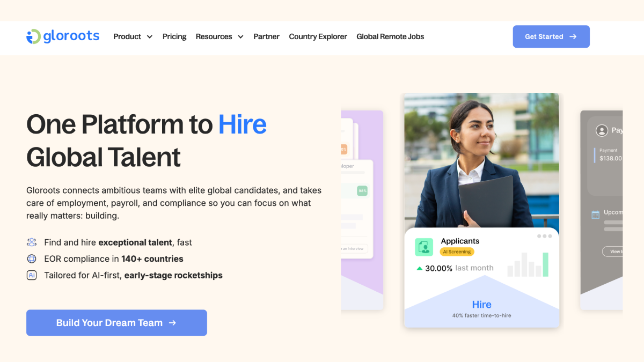Image resolution: width=644 pixels, height=362 pixels.
Task: Click the calendar icon next to Upcoming
Action: (595, 215)
